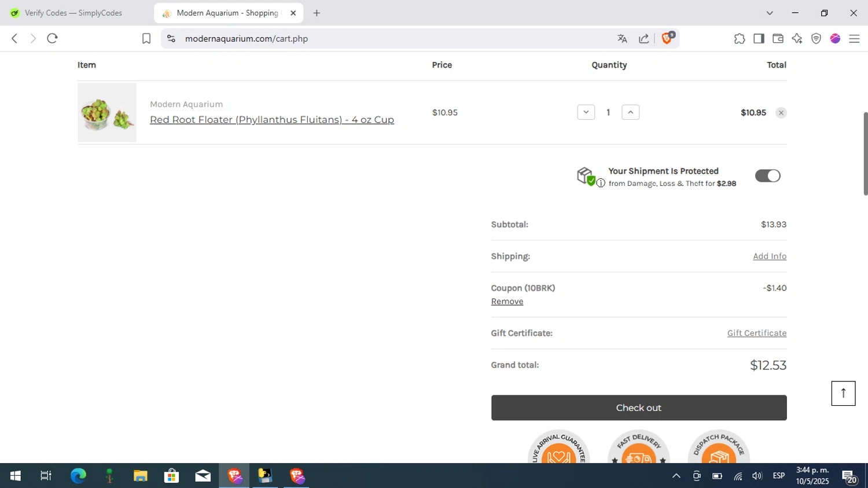Open Mail app from taskbar
Viewport: 868px width, 488px height.
point(203,476)
